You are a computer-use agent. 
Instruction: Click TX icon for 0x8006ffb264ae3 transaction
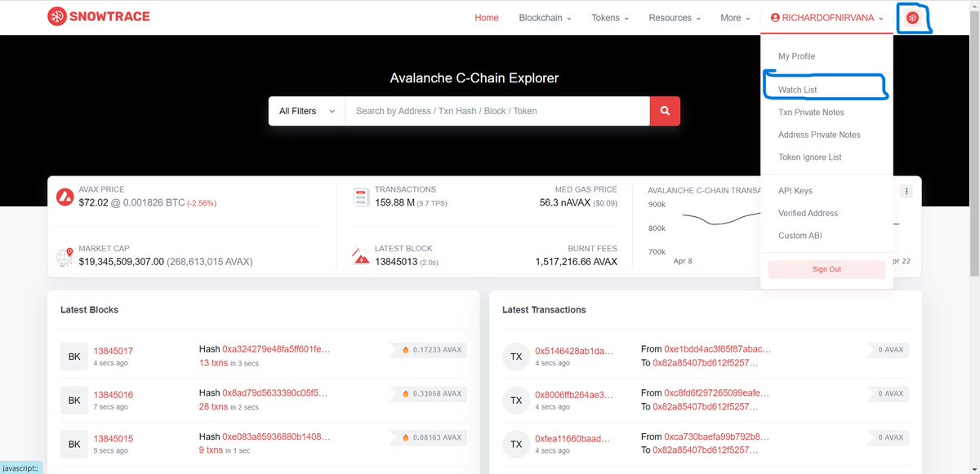tap(516, 401)
